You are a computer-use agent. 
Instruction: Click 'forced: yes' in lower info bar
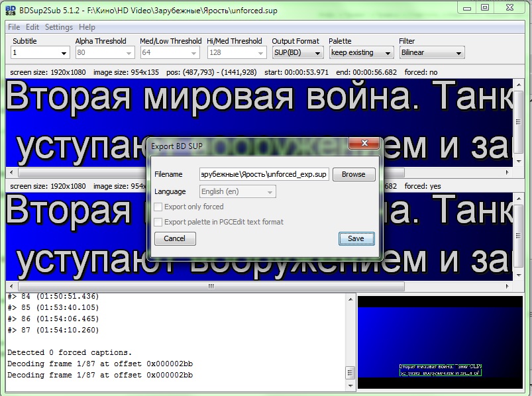(x=423, y=186)
